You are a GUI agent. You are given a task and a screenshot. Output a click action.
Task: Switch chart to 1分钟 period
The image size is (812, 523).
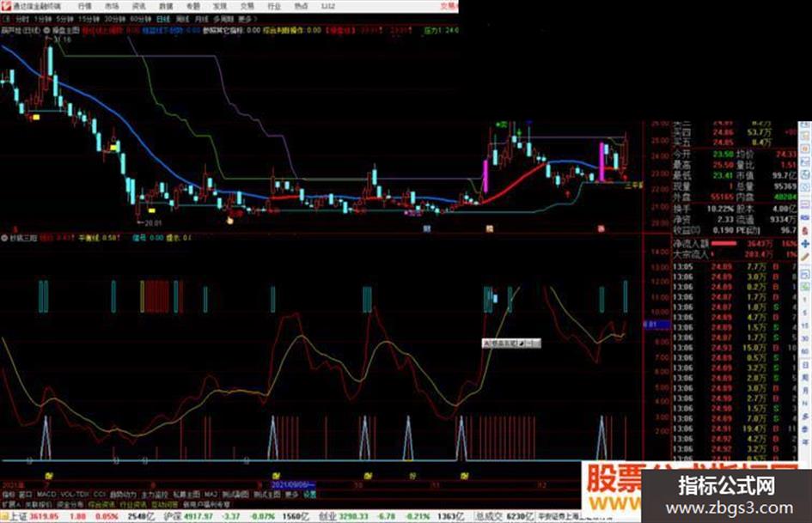pyautogui.click(x=42, y=19)
